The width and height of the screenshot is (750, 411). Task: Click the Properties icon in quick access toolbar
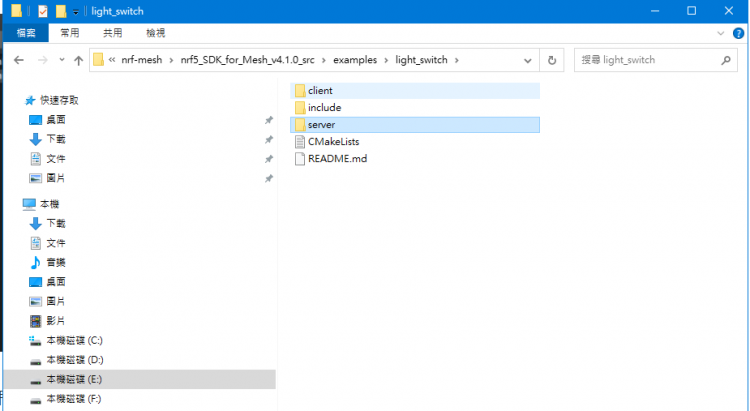(x=42, y=11)
